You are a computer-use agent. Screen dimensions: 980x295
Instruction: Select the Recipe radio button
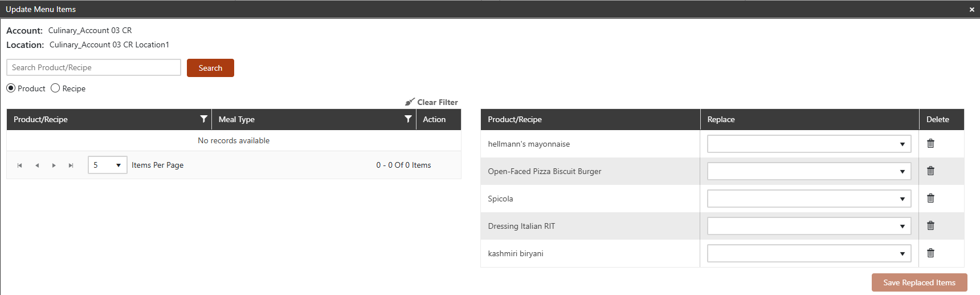point(55,88)
